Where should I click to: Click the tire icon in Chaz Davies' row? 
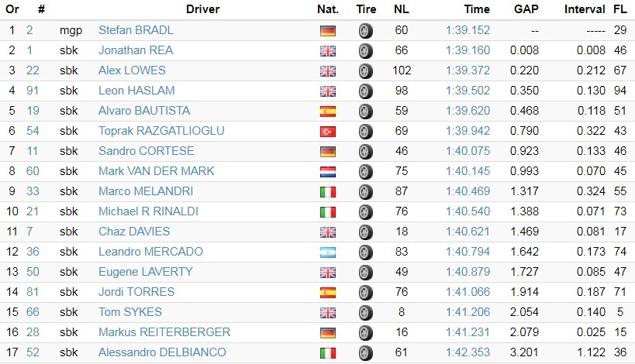pyautogui.click(x=365, y=232)
